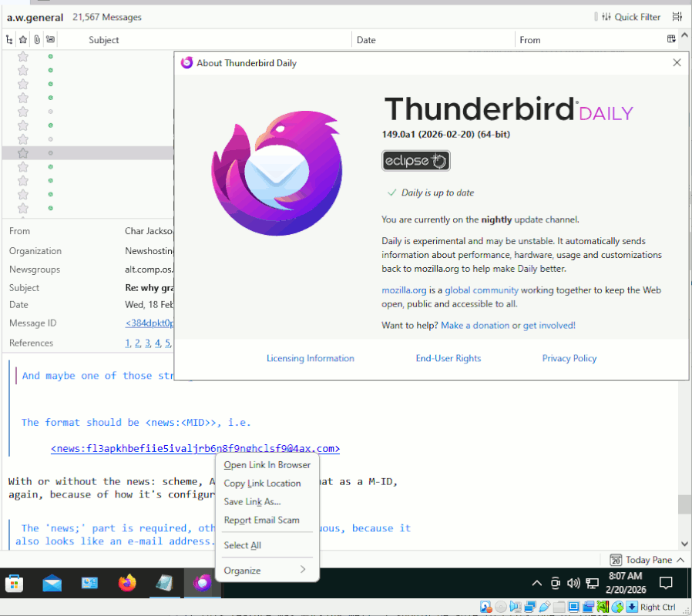Click the "Daily is up to date" text
692x616 pixels.
coord(438,192)
